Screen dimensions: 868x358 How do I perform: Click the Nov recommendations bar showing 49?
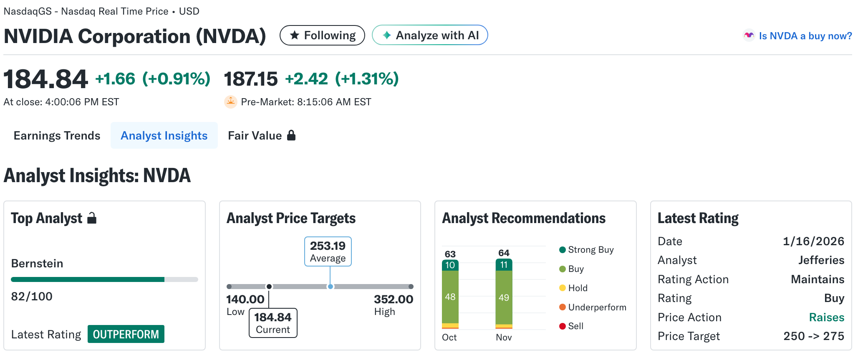(504, 297)
